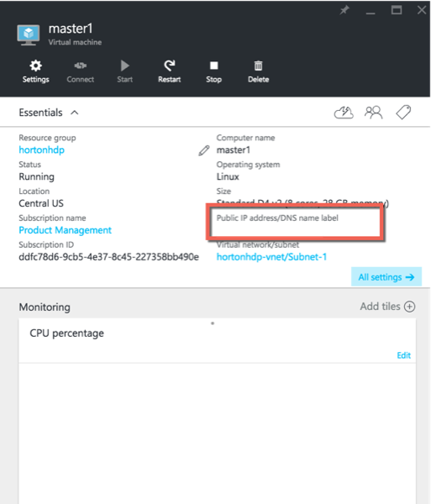
Task: Open the hortonhdp-vnet/Subnet-1 link
Action: 271,257
